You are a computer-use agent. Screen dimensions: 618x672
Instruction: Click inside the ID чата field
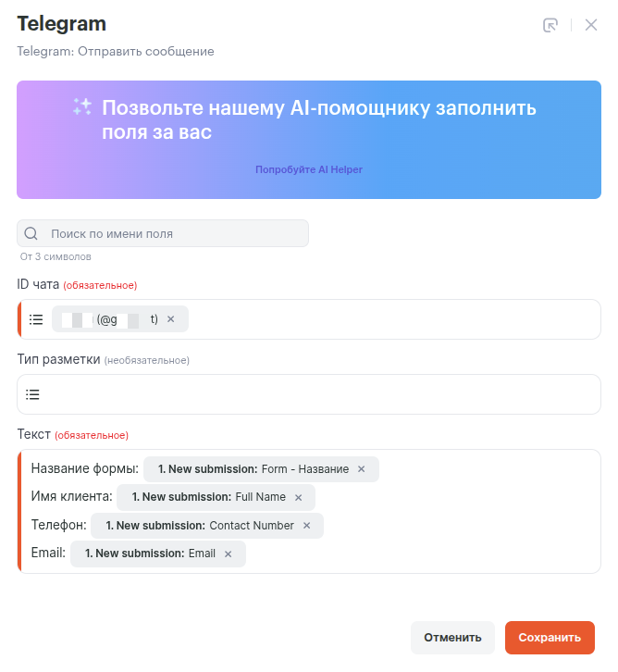(389, 319)
